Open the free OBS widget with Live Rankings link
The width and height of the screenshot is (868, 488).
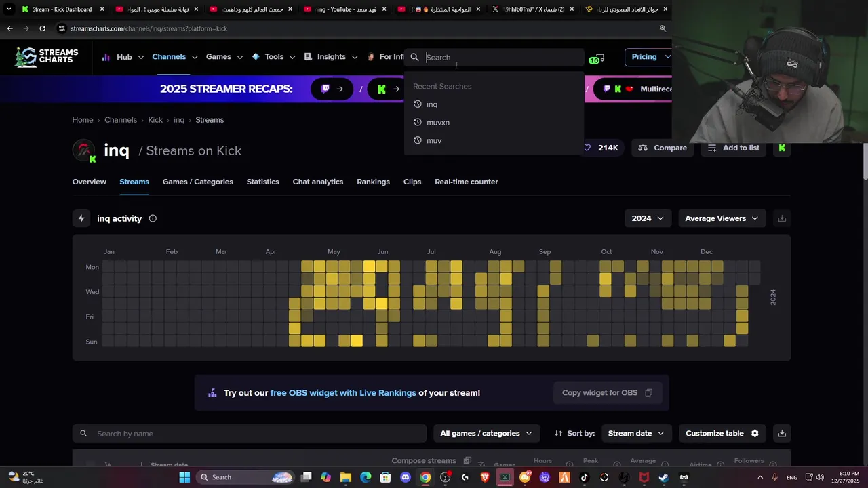pos(343,393)
